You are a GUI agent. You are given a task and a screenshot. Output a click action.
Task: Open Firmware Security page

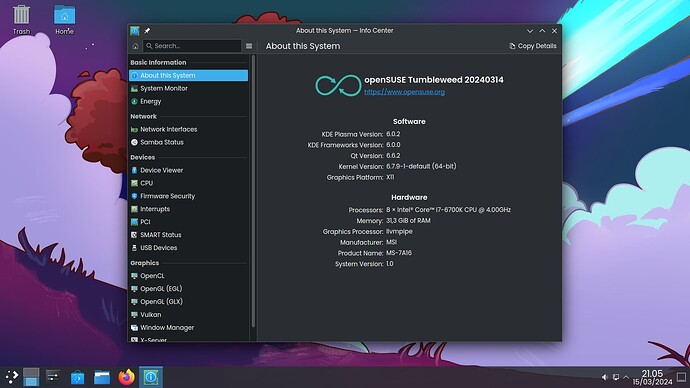click(188, 196)
